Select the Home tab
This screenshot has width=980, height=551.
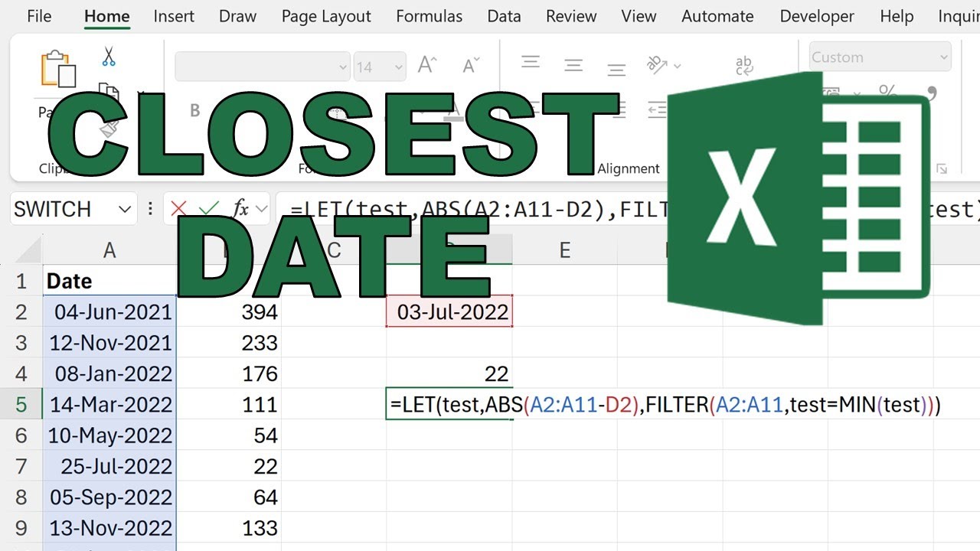[107, 16]
